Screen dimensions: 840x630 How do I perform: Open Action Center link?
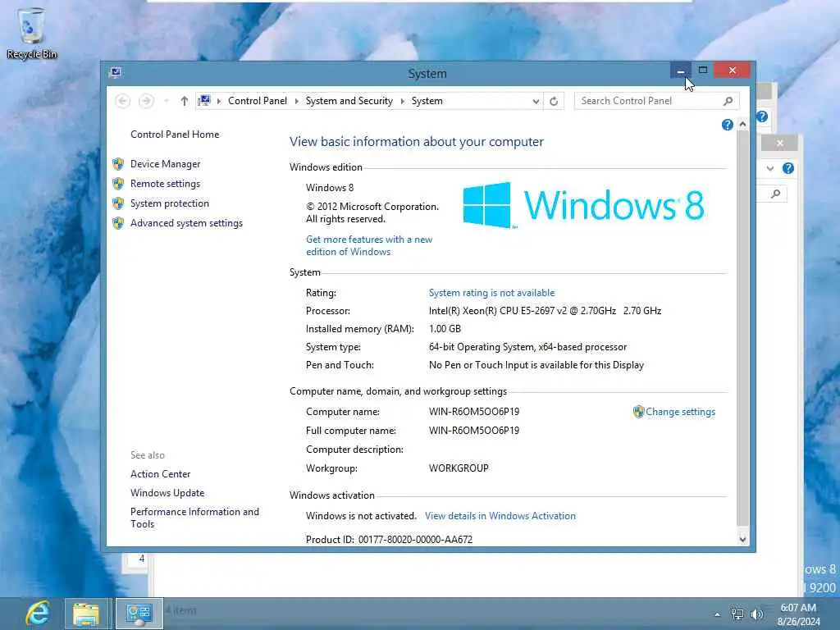pyautogui.click(x=160, y=474)
